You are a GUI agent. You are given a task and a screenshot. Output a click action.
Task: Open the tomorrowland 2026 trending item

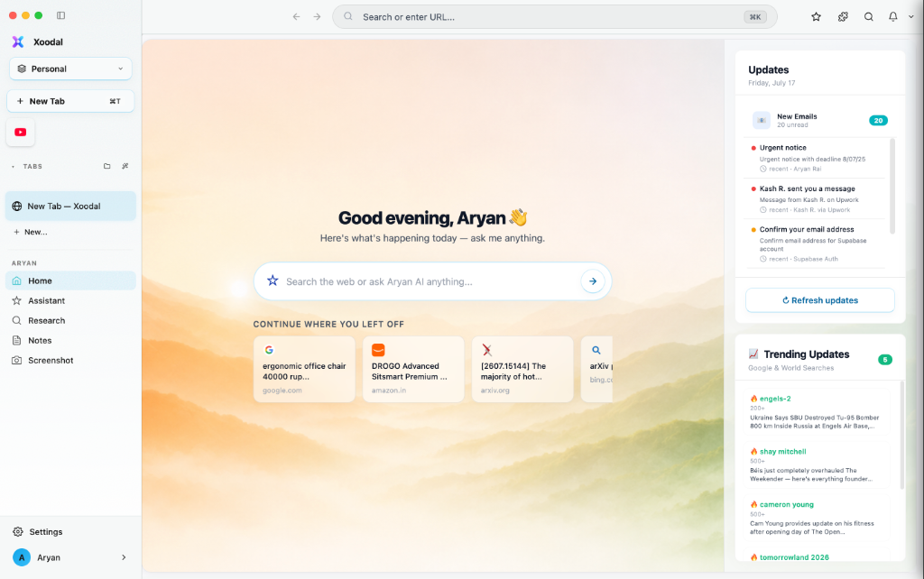(x=817, y=556)
